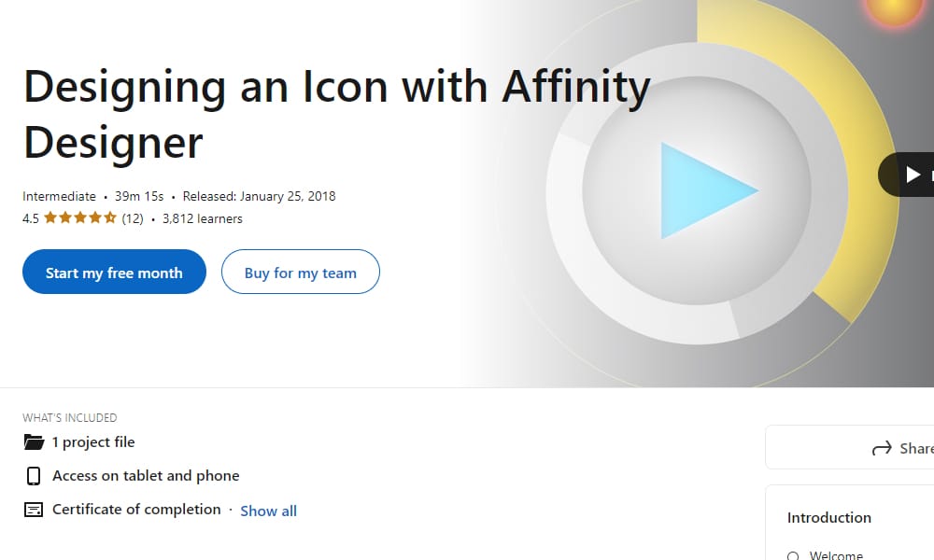Choose Buy for my team

point(300,272)
